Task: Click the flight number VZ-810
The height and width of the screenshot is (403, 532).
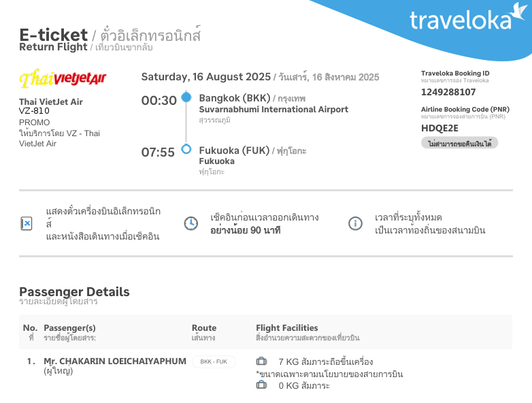Action: click(34, 110)
